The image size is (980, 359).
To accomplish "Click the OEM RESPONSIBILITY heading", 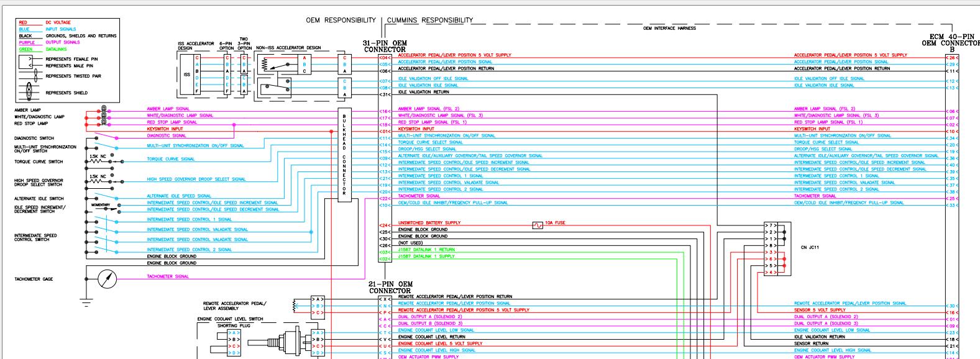I will coord(341,20).
